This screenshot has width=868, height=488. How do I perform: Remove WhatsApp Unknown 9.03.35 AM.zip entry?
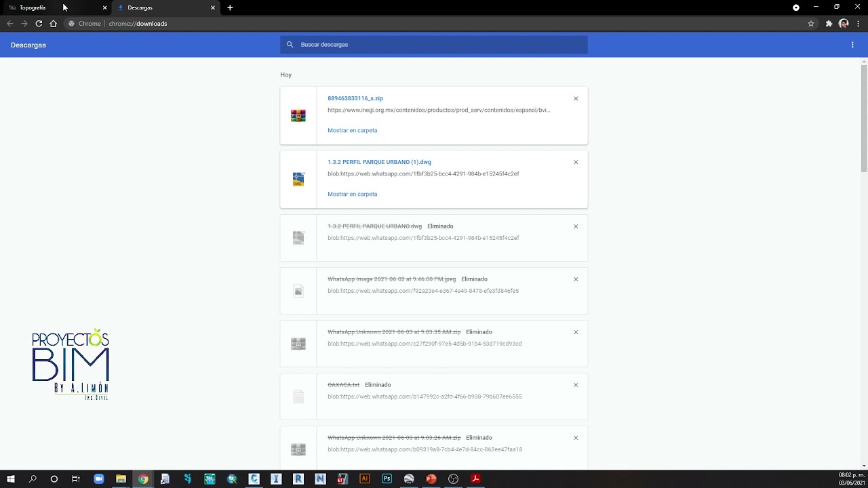(576, 332)
